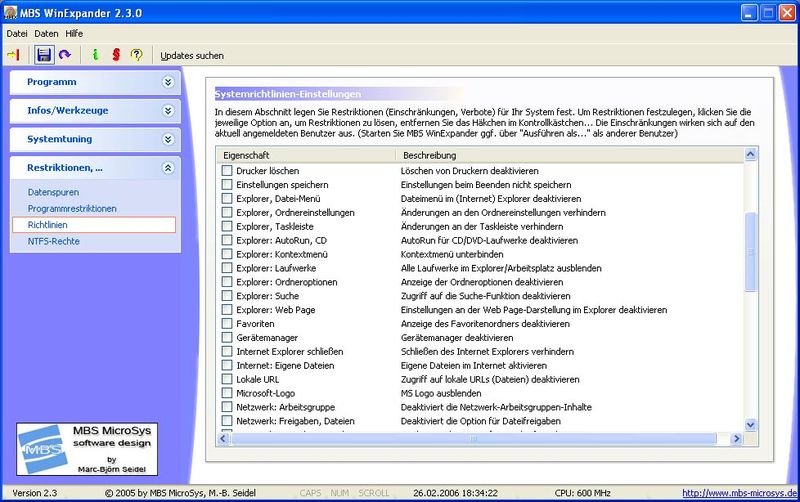The width and height of the screenshot is (800, 502).
Task: Click the purple undo arrow icon
Action: (x=65, y=55)
